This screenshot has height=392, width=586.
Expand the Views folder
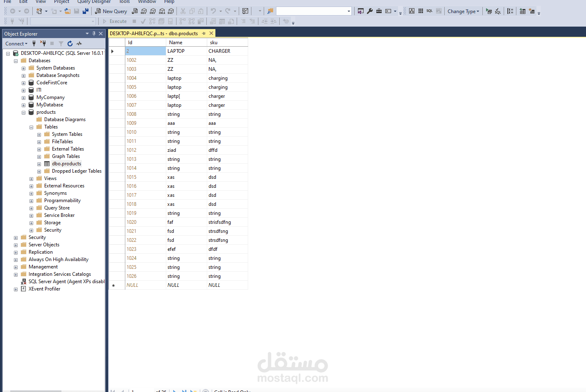(31, 179)
